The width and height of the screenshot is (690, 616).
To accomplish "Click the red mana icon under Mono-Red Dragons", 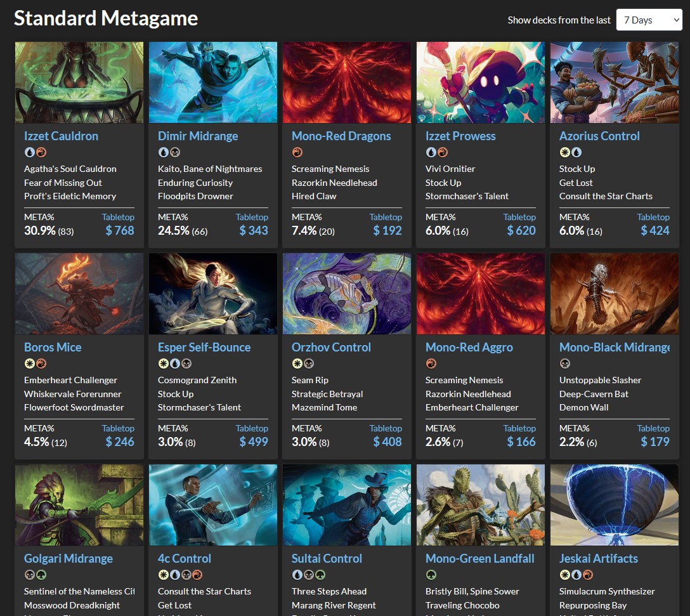I will (297, 152).
